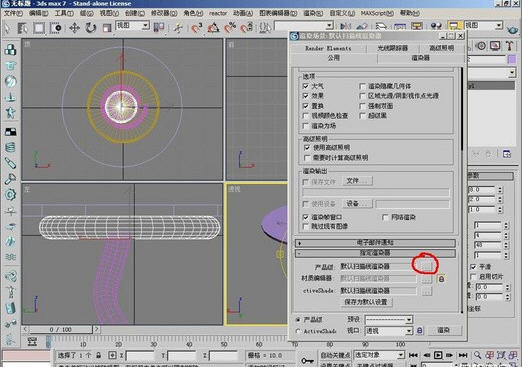Click Utilities hammer panel icon
The image size is (522, 367).
click(509, 46)
